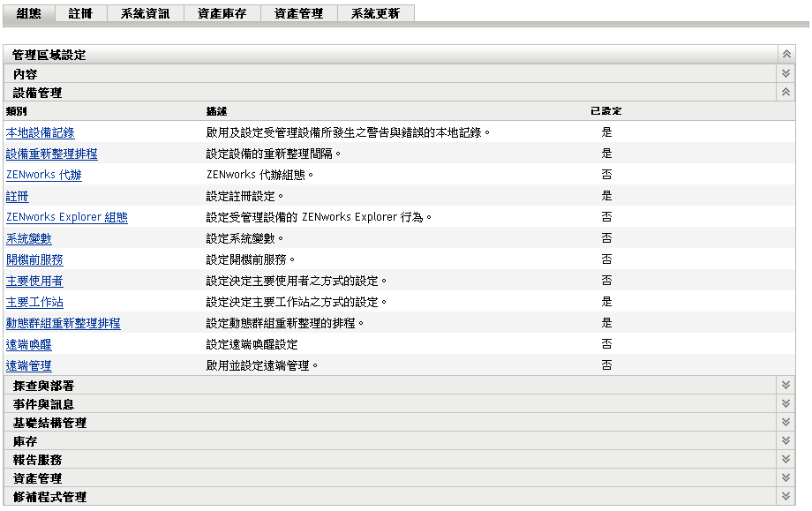812x511 pixels.
Task: Open the 主要工作站 link
Action: [x=34, y=303]
